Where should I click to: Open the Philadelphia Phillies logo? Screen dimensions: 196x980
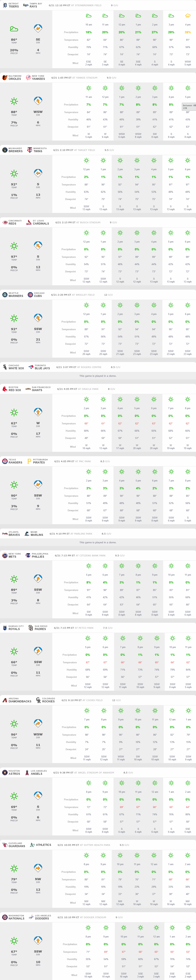(x=28, y=555)
